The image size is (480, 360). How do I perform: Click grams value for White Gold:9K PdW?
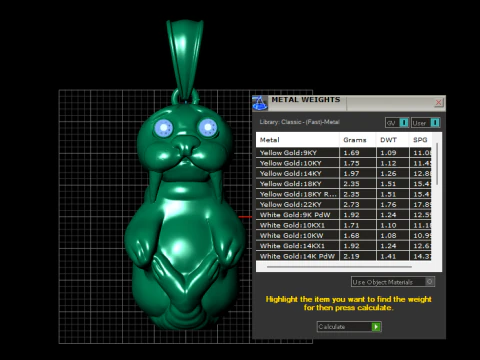(351, 215)
